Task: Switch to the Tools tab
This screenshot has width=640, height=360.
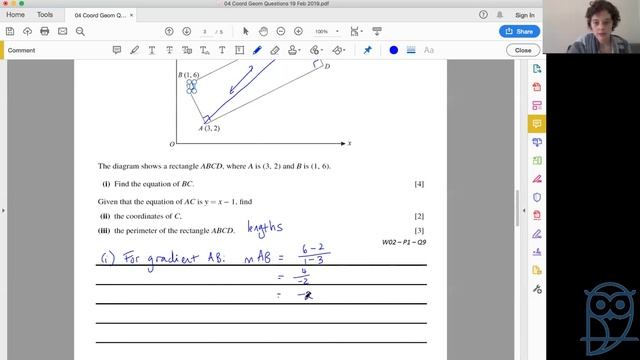Action: [45, 15]
